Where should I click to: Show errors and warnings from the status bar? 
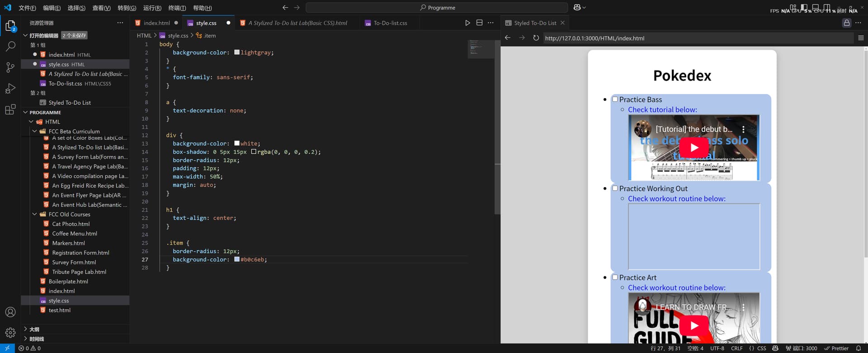point(29,348)
